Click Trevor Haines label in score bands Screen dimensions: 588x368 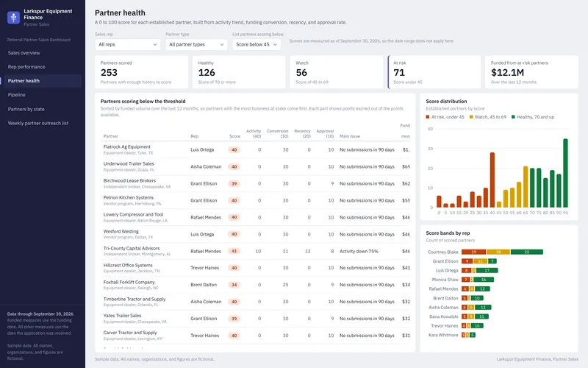pos(445,326)
